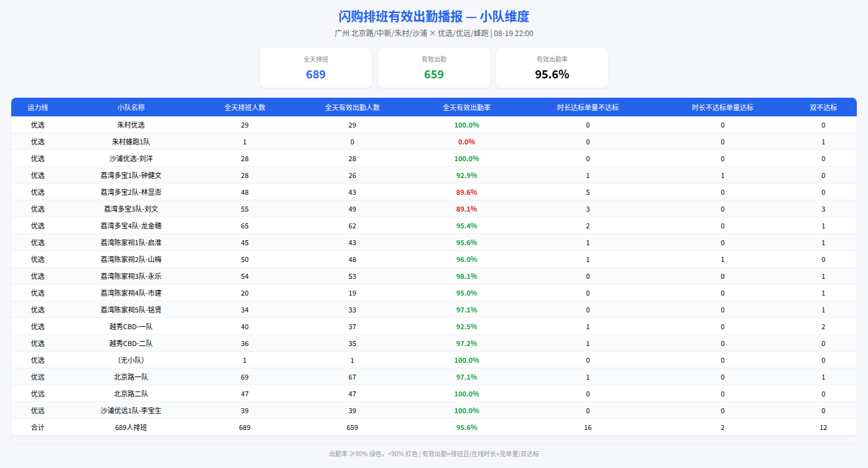The height and width of the screenshot is (468, 868).
Task: Select team name 荔湾多宝4队-龙金穗
Action: point(131,226)
